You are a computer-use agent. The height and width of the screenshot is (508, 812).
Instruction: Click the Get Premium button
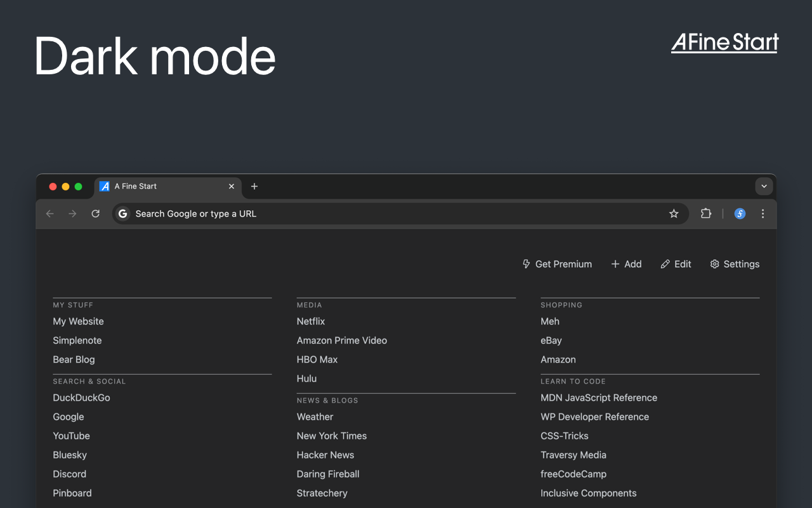(557, 264)
